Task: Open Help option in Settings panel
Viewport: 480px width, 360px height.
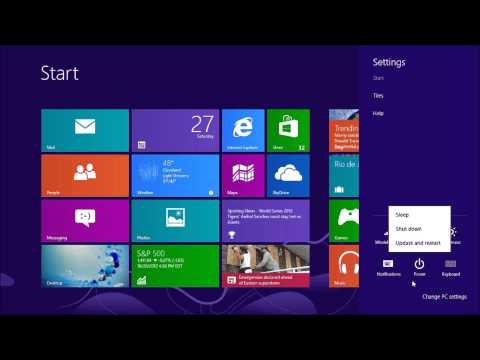Action: click(x=378, y=113)
